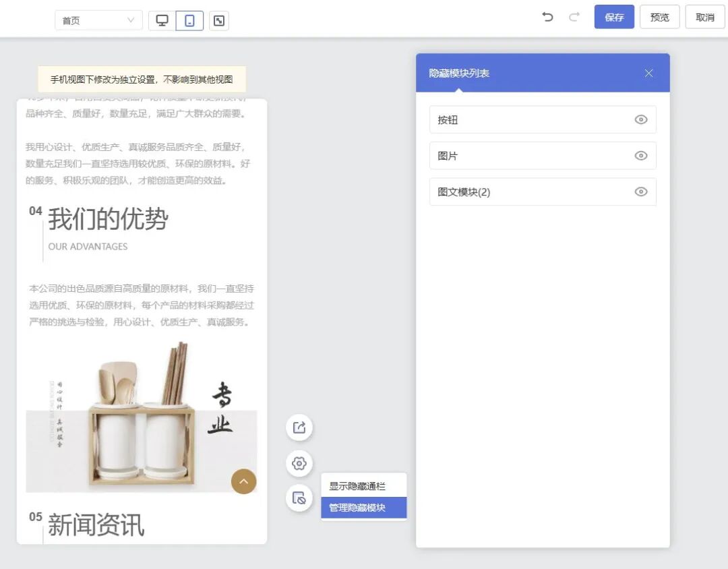Open the gear settings floating icon
728x569 pixels.
[299, 463]
